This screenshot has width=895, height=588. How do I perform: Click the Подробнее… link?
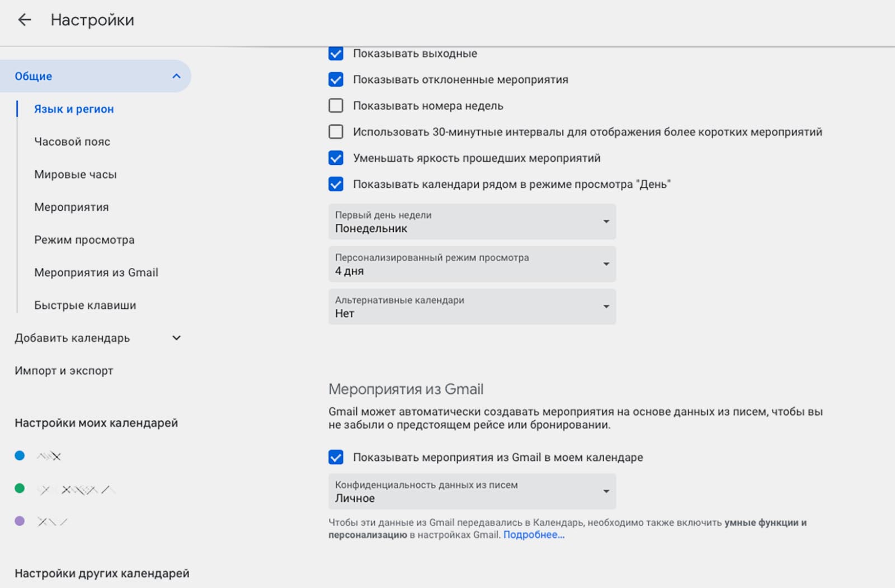point(534,535)
